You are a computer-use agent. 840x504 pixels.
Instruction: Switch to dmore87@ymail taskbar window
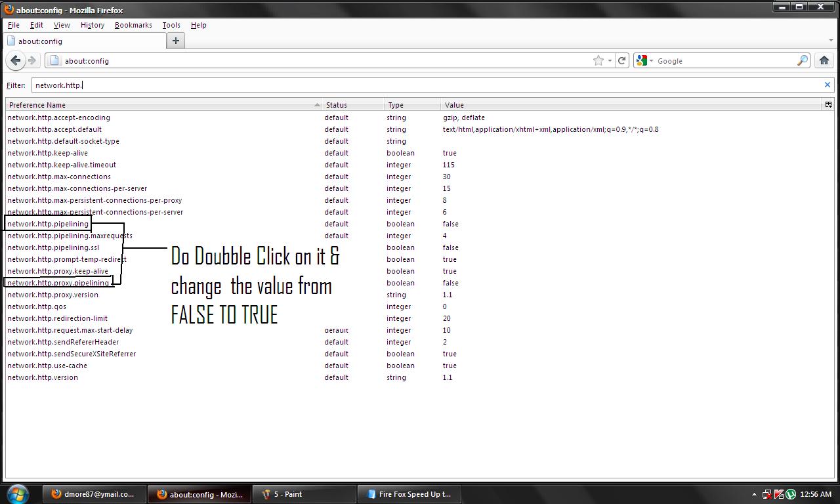pos(93,494)
